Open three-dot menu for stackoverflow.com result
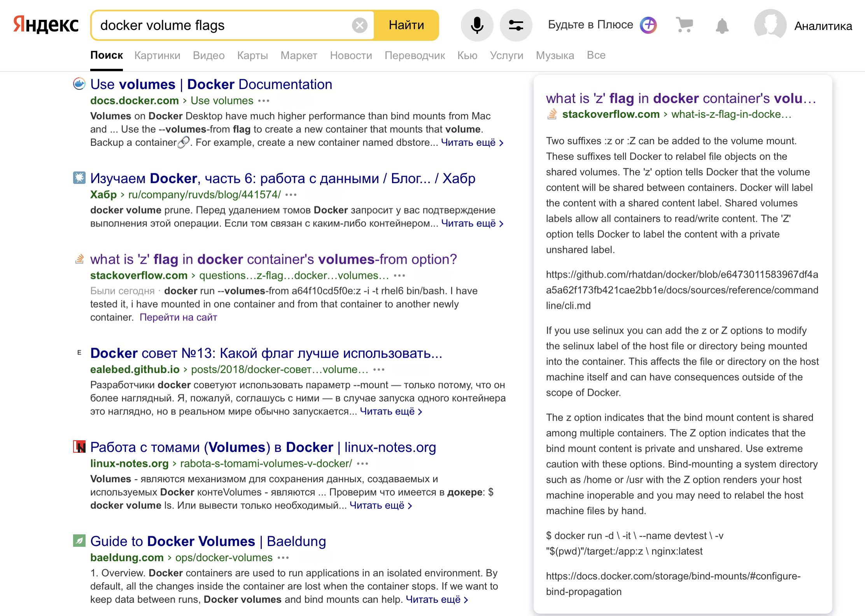 coord(399,276)
